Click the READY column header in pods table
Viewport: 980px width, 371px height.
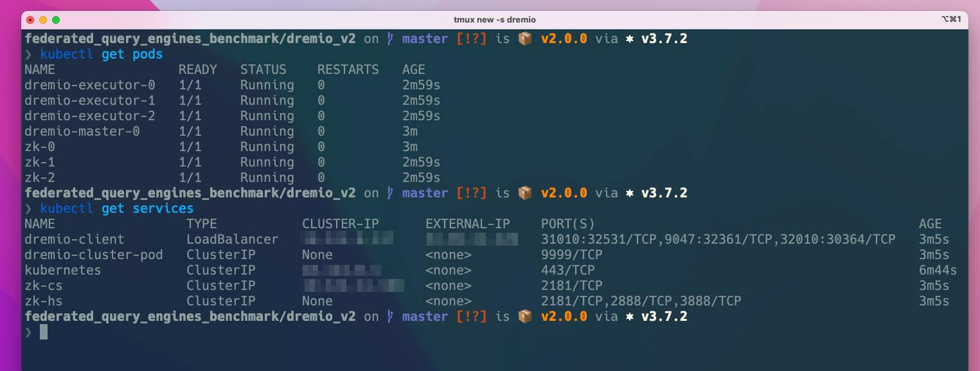[198, 69]
